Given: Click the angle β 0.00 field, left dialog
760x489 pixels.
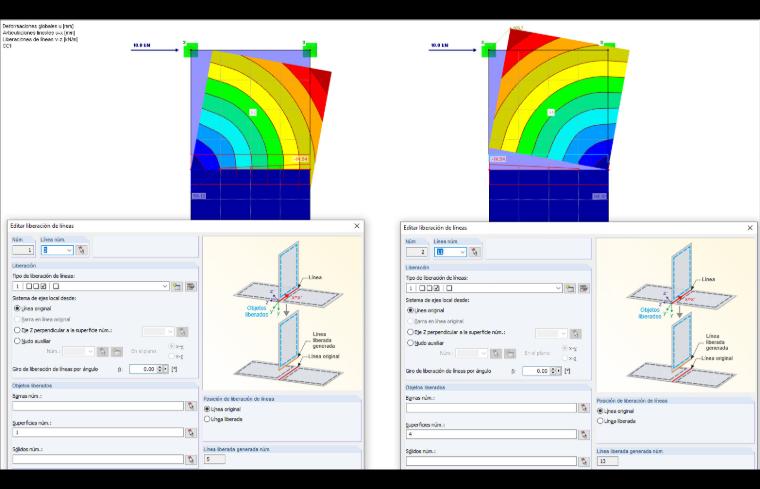Looking at the screenshot, I should coord(142,369).
